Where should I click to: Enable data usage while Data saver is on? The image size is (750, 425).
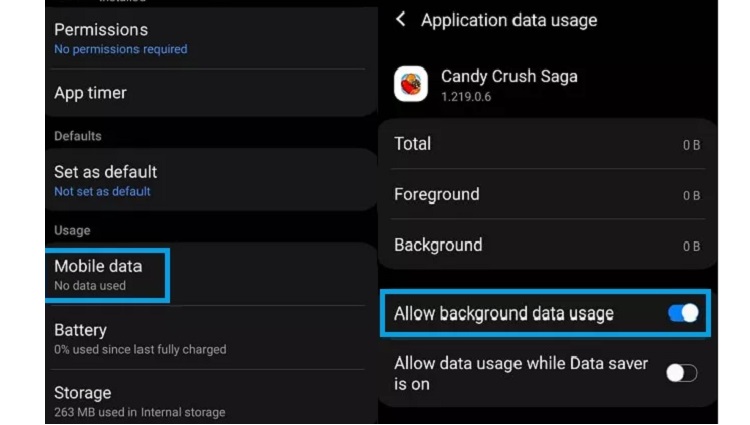tap(682, 373)
